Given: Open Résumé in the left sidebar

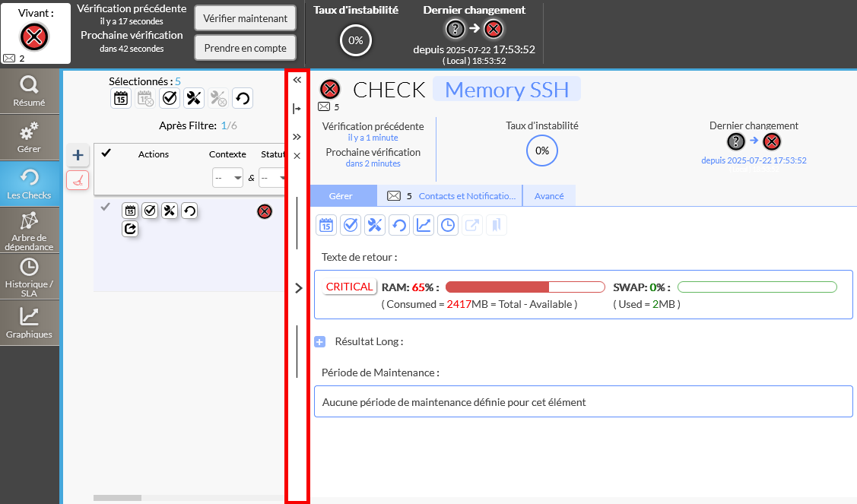Looking at the screenshot, I should (29, 91).
